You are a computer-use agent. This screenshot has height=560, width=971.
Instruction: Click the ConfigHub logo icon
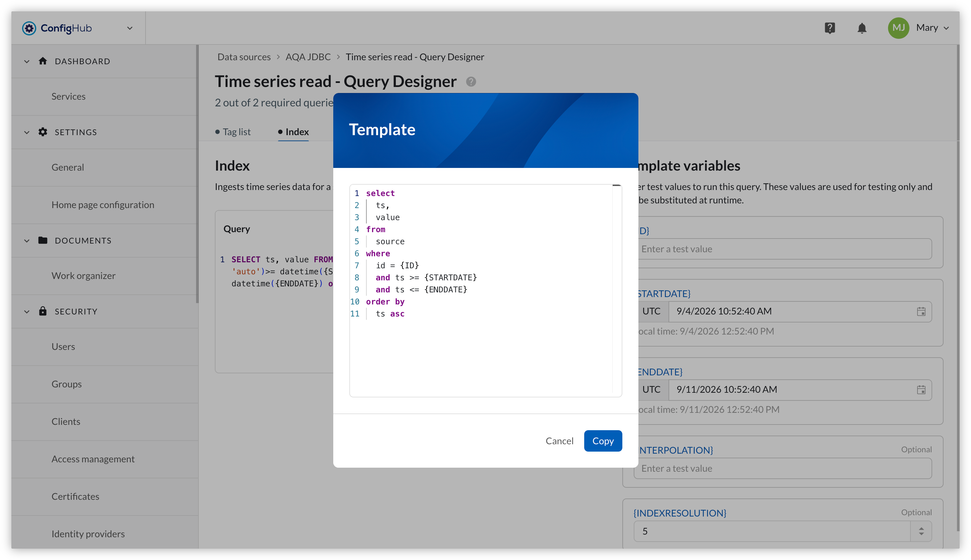29,28
